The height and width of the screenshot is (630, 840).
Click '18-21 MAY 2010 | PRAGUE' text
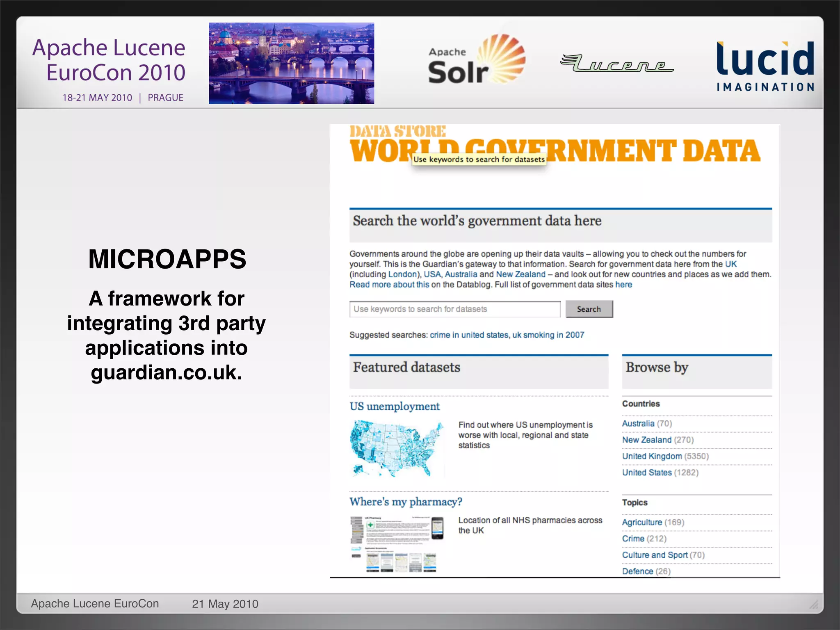[123, 98]
